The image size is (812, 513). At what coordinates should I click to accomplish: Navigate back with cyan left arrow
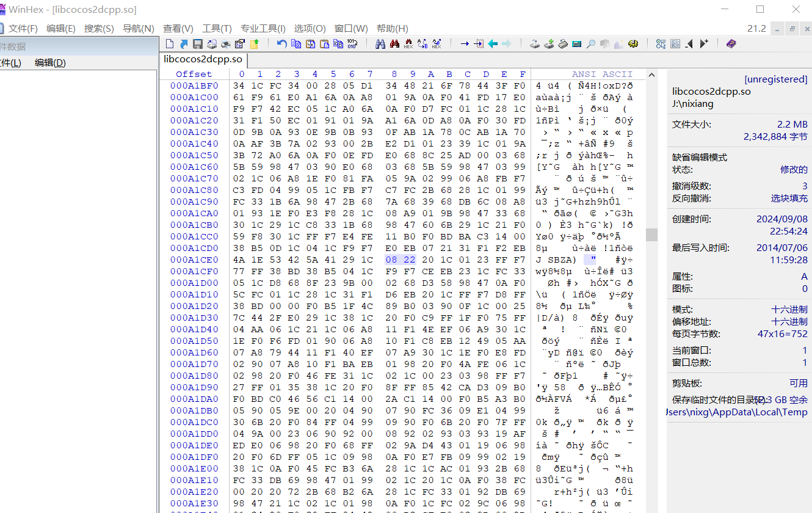(x=493, y=44)
